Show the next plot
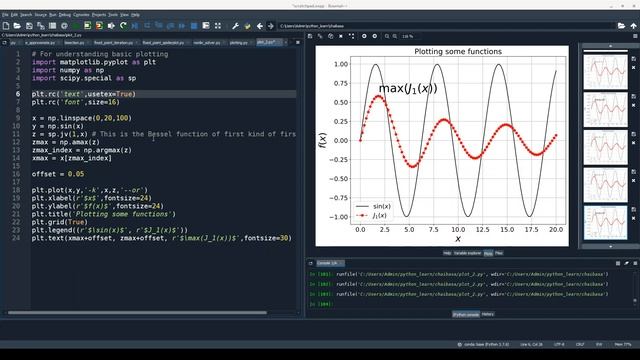This screenshot has height=360, width=640. pos(375,36)
